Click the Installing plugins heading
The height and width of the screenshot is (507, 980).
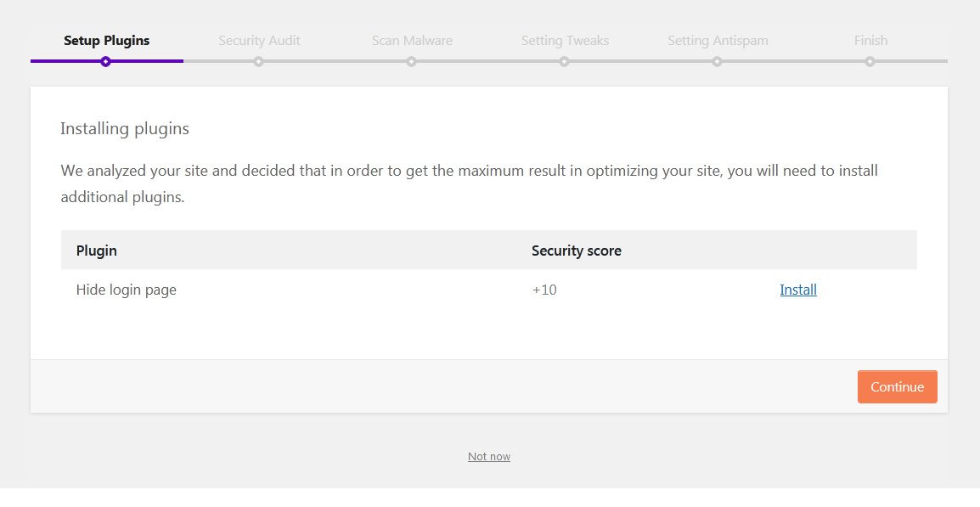tap(125, 129)
